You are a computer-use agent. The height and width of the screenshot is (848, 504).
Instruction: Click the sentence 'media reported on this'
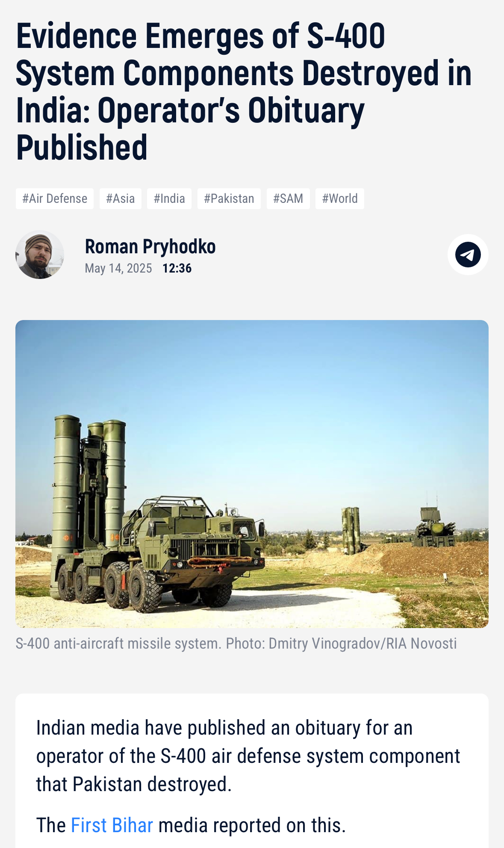pos(252,825)
